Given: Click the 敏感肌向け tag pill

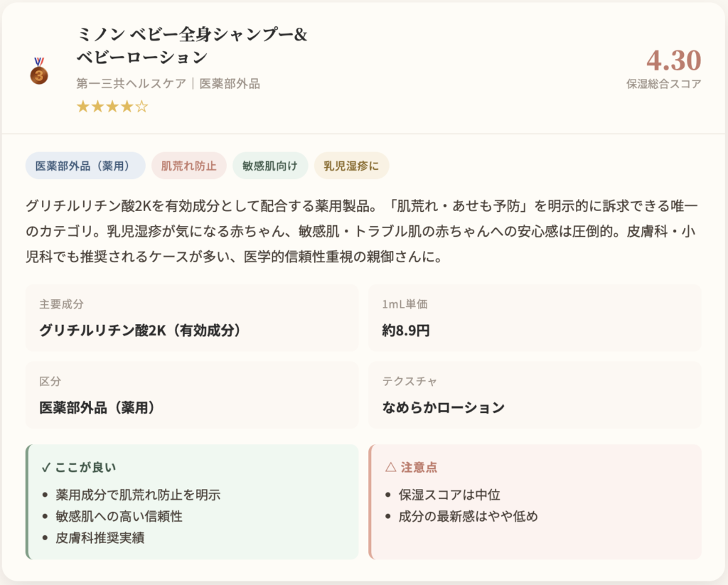Looking at the screenshot, I should point(270,166).
